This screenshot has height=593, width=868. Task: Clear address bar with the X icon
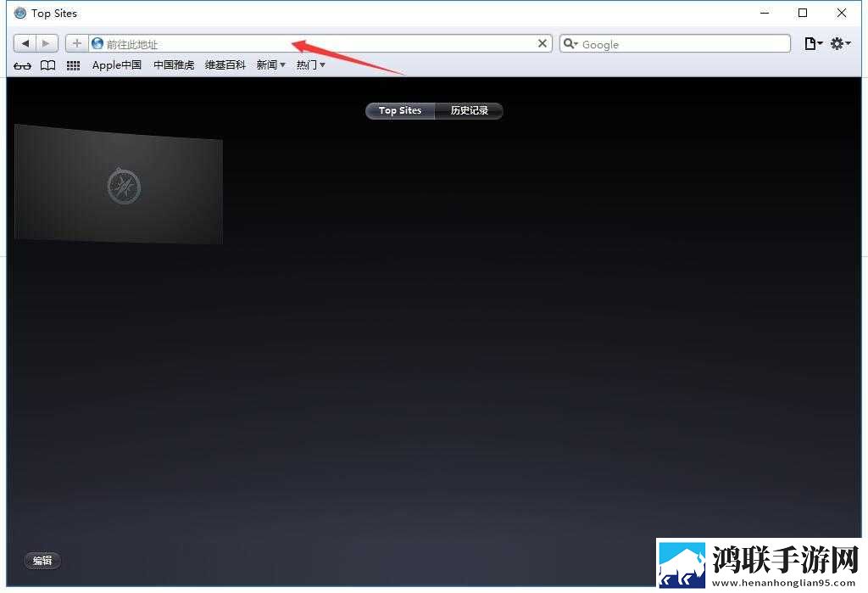542,43
